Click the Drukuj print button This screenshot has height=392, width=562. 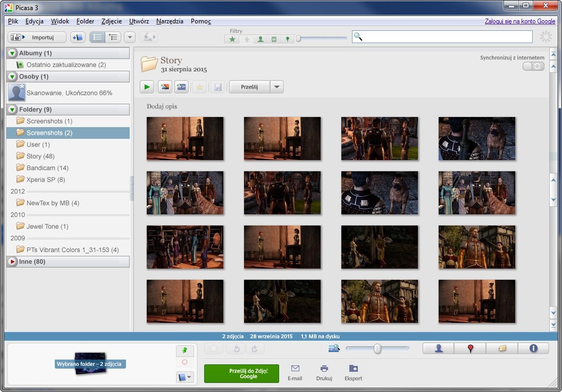click(324, 373)
